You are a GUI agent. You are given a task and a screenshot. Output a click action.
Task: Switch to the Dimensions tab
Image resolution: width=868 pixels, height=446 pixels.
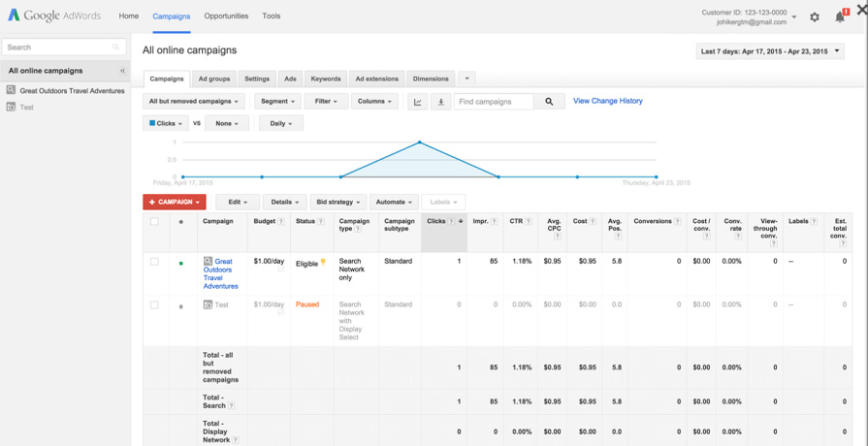click(431, 79)
